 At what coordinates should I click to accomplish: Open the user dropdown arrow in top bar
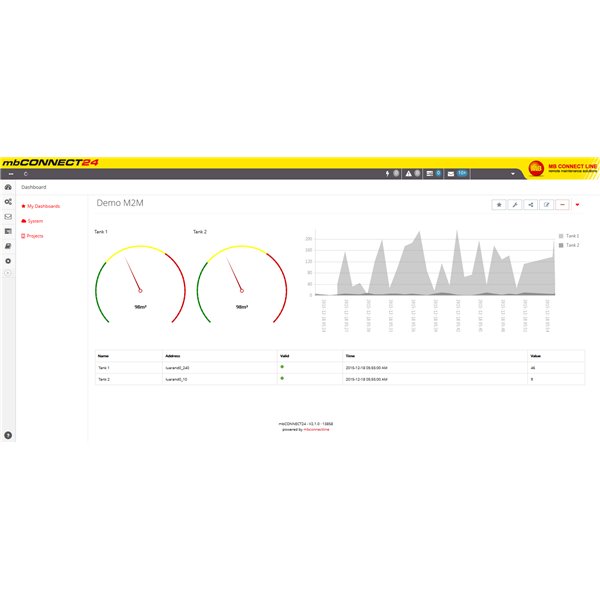tap(513, 173)
